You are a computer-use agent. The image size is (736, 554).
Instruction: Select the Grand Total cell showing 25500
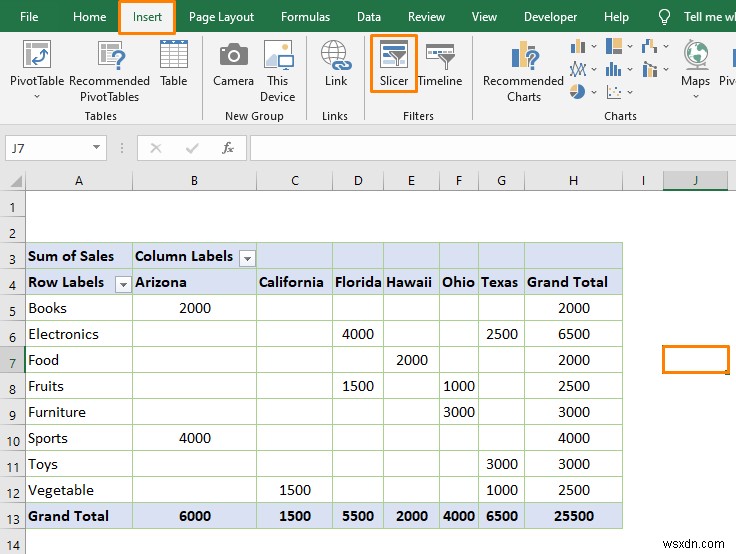coord(573,516)
